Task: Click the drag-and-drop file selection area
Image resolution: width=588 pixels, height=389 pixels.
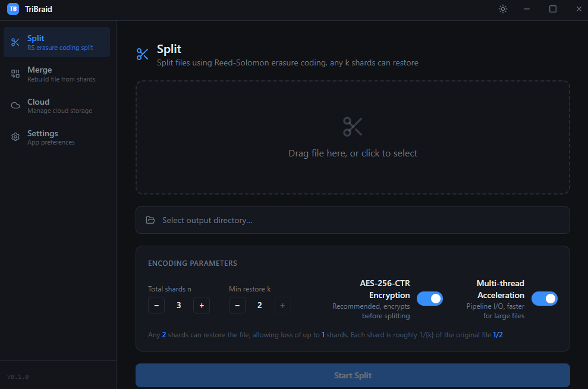Action: pyautogui.click(x=353, y=137)
